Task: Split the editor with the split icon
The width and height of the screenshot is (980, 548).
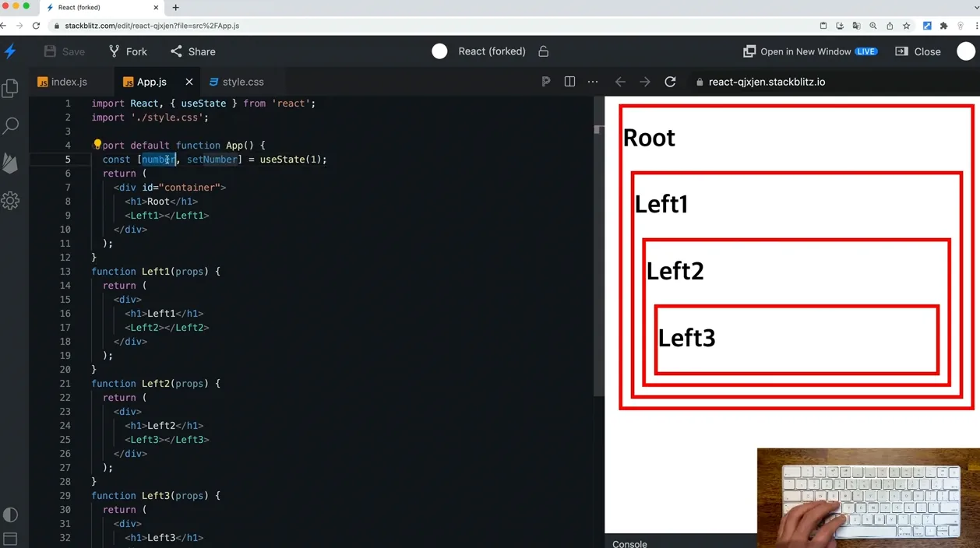Action: point(569,82)
